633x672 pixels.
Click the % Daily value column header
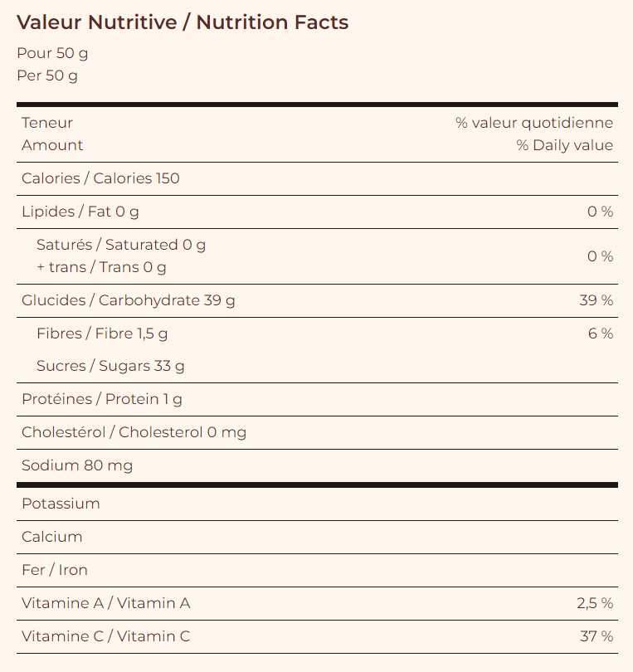(x=564, y=145)
